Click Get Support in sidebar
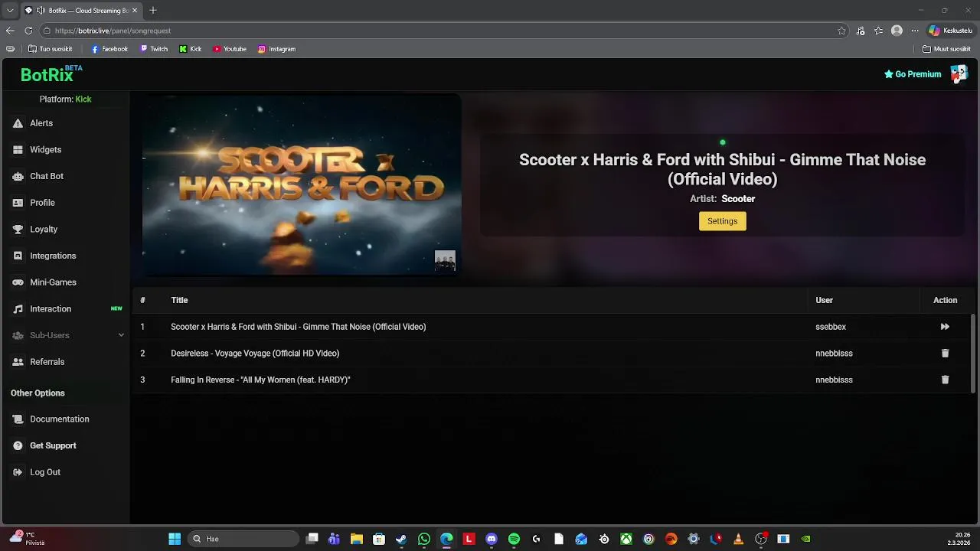 pos(53,445)
